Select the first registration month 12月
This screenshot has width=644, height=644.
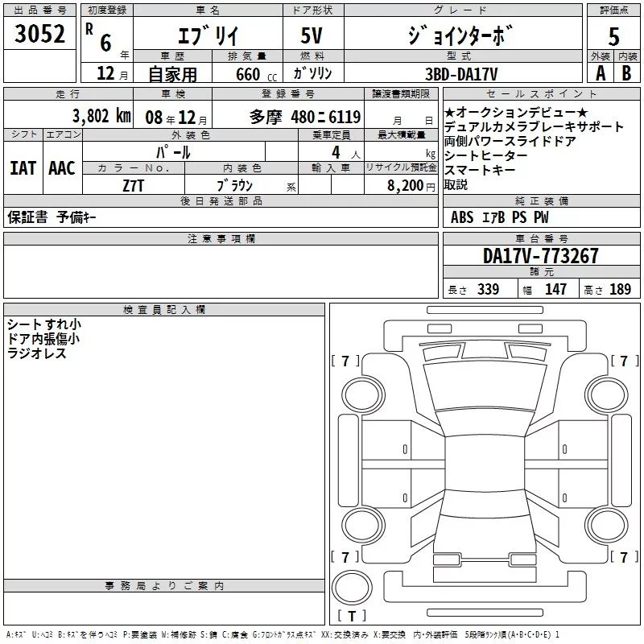point(113,73)
